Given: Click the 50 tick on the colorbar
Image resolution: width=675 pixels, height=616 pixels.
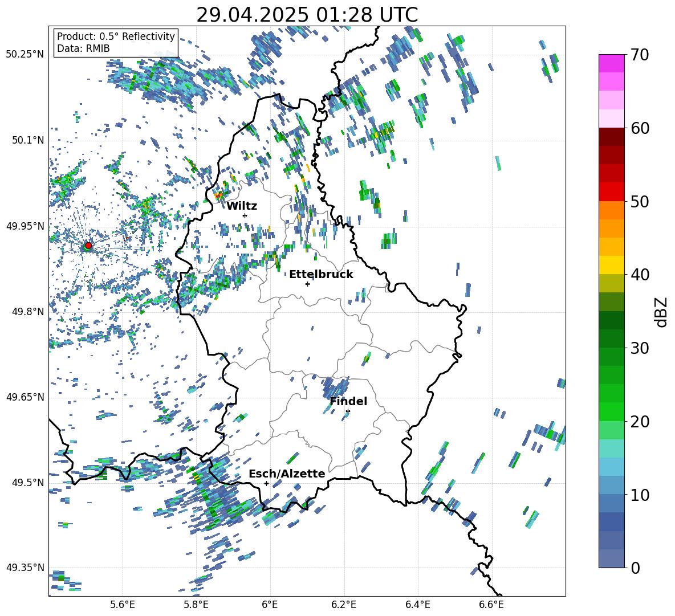Looking at the screenshot, I should pyautogui.click(x=639, y=201).
